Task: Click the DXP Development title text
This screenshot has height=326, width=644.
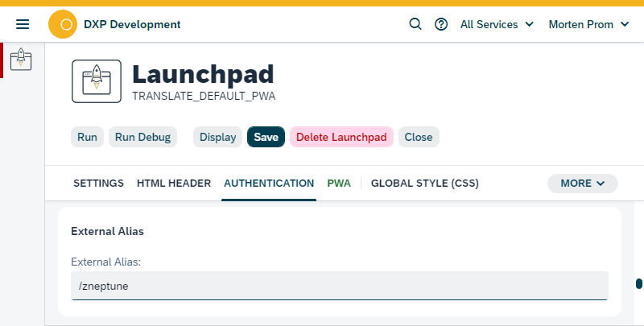Action: 132,25
